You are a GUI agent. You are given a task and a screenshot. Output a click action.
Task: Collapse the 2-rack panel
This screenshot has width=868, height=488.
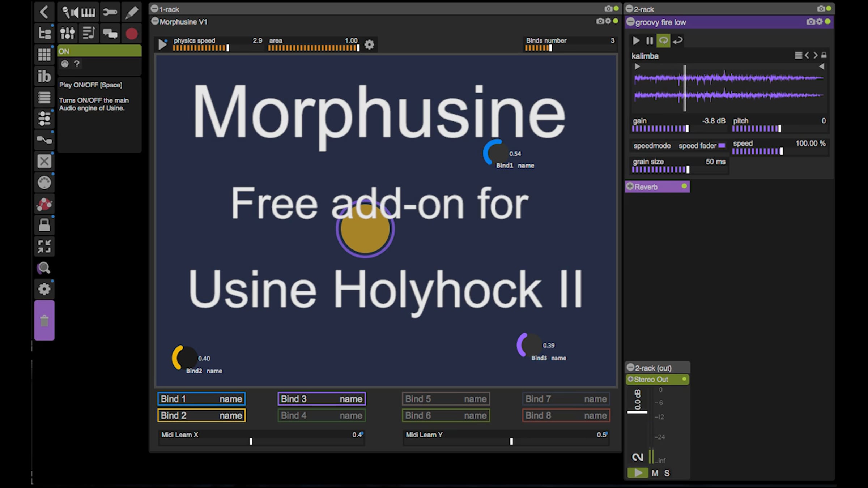pyautogui.click(x=629, y=9)
